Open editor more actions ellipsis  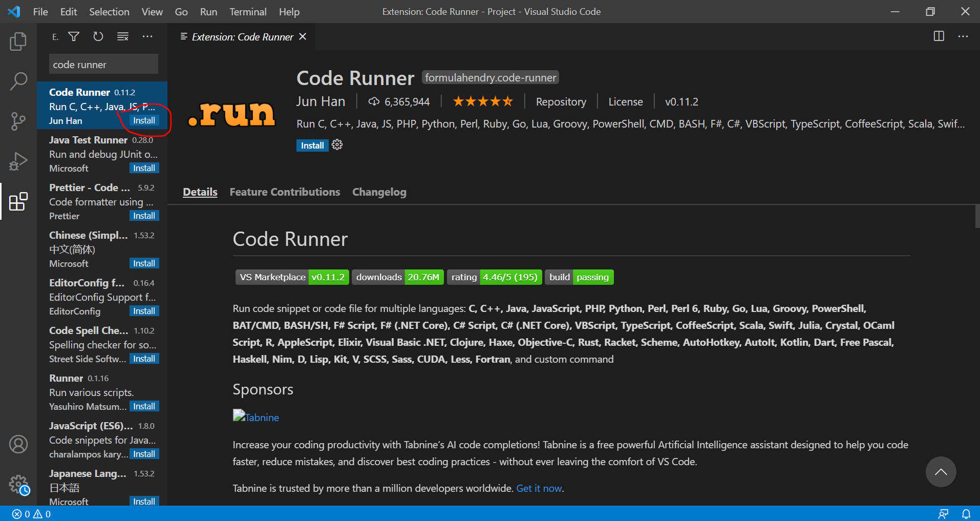(963, 36)
